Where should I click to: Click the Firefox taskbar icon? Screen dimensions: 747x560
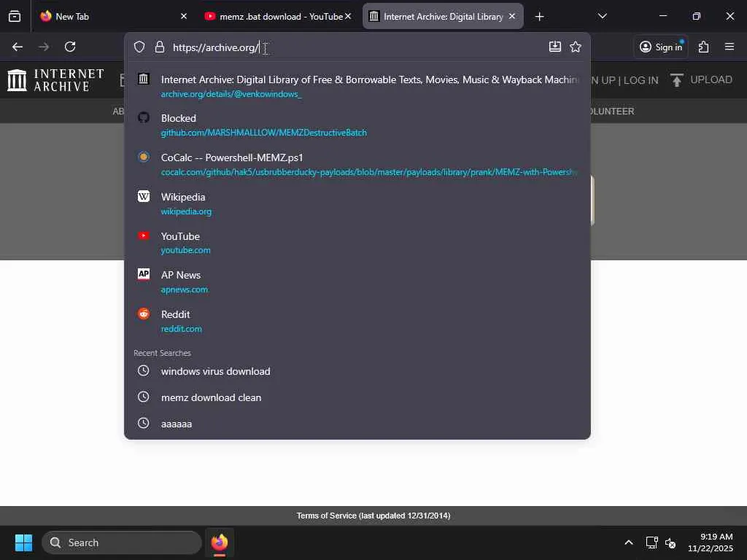219,542
